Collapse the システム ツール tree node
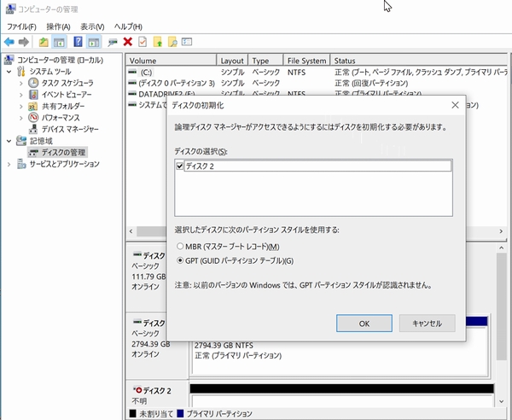The width and height of the screenshot is (512, 420). pyautogui.click(x=9, y=72)
